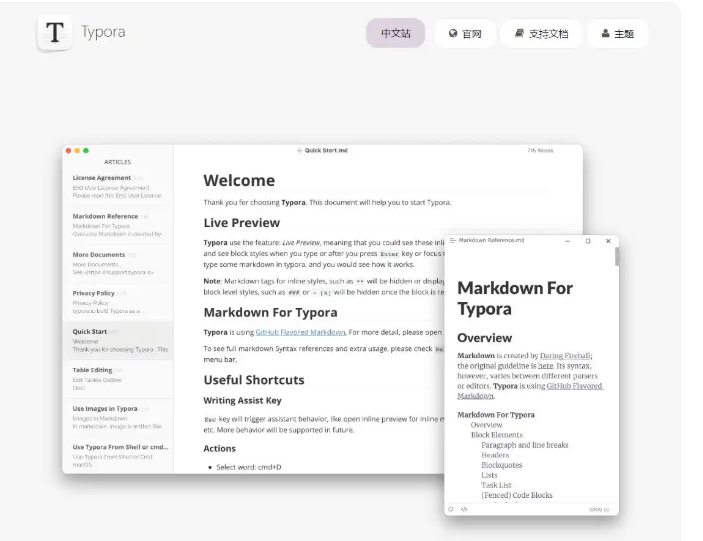
Task: Toggle sidebar circle icon at Reference window bottom
Action: point(451,509)
